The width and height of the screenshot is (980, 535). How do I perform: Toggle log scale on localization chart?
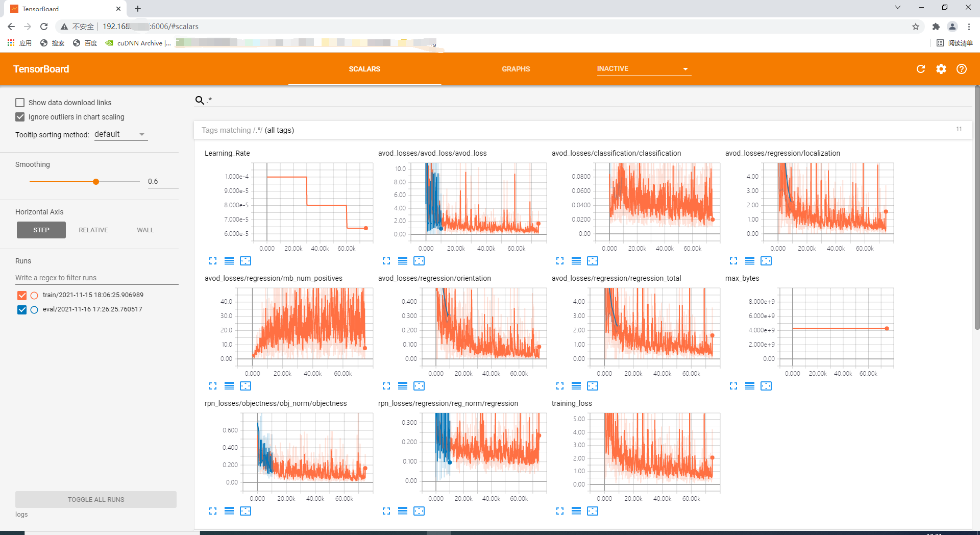click(750, 261)
